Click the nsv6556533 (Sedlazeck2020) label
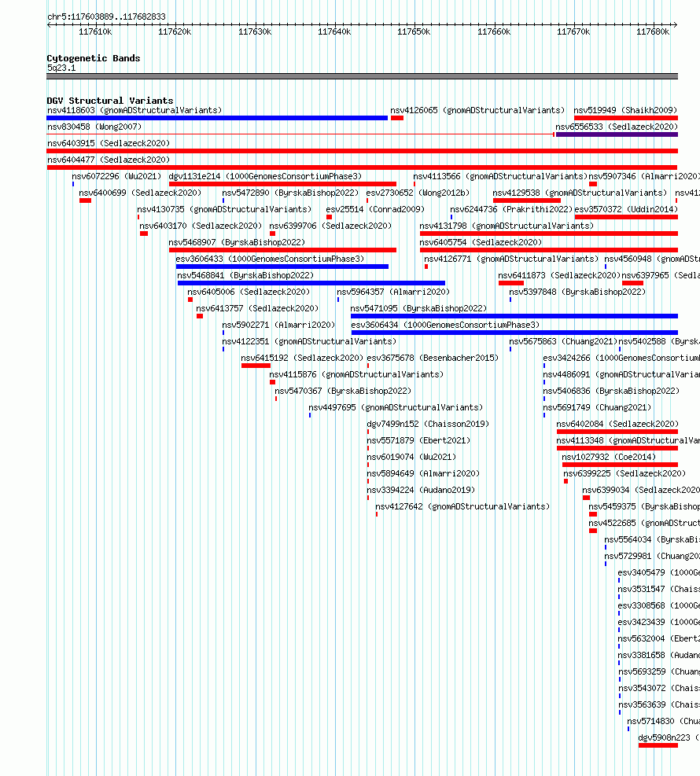The height and width of the screenshot is (776, 700). tap(617, 127)
